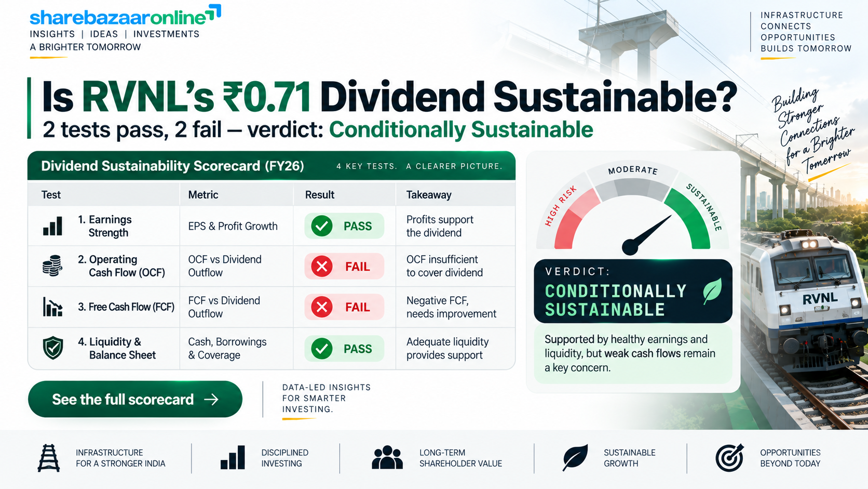This screenshot has height=489, width=868.
Task: Click '4 Key Tests. A Clearer Picture.' text
Action: (419, 166)
